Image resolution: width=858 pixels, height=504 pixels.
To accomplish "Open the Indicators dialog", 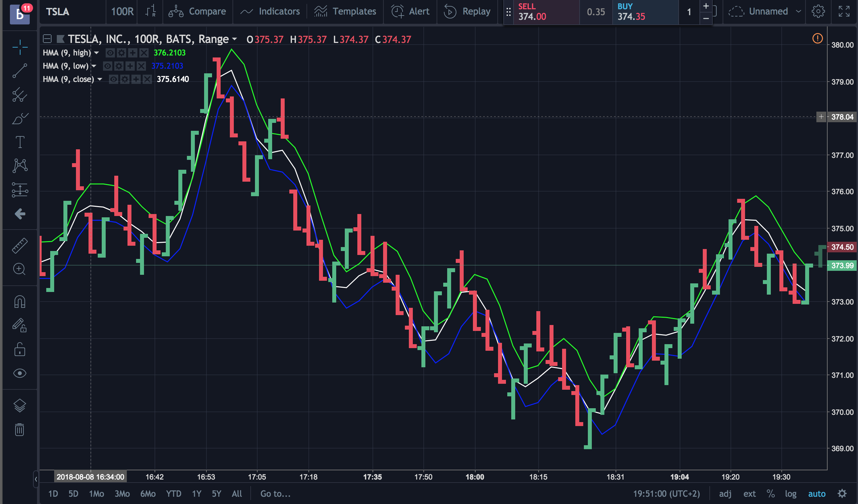I will pos(270,12).
